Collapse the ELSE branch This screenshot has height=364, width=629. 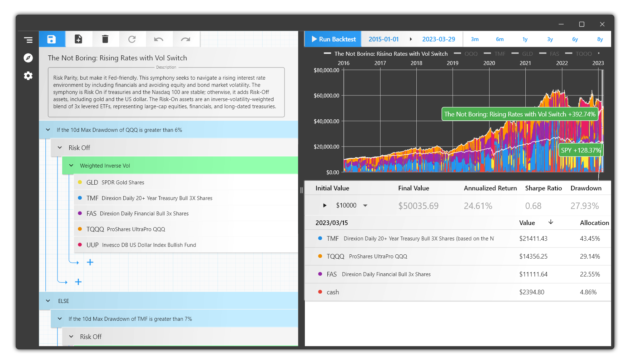[48, 301]
